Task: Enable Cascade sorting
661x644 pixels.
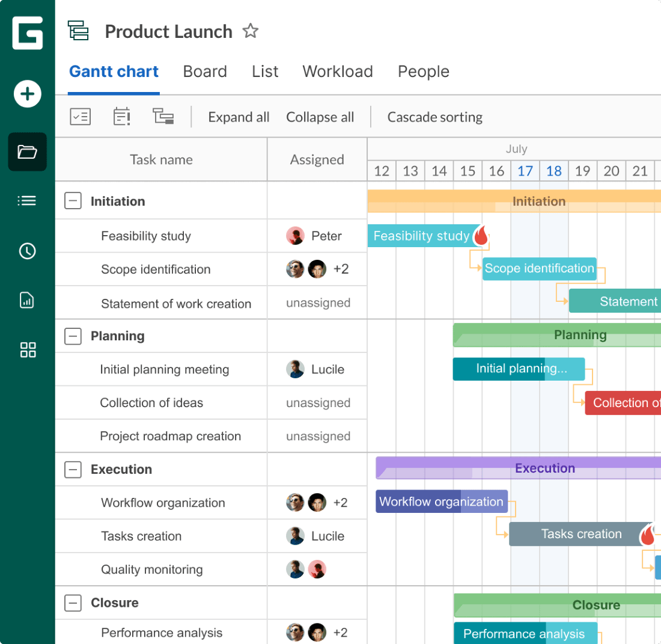Action: tap(435, 117)
